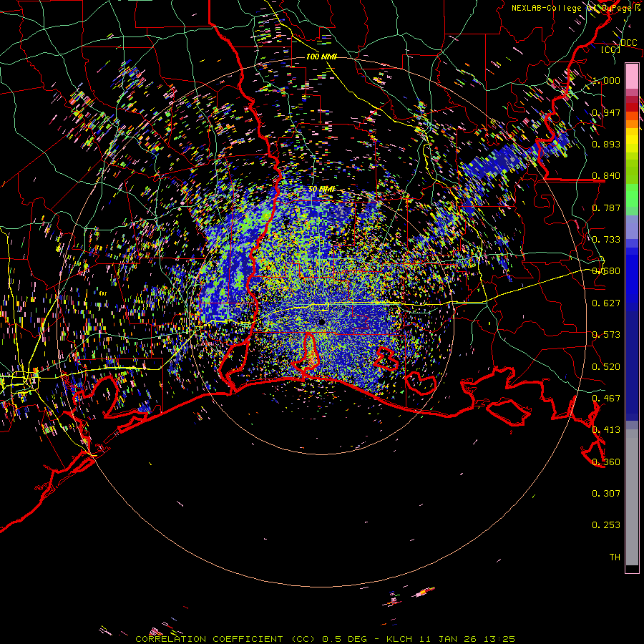Click the 11 JAN 26 date text

448,639
